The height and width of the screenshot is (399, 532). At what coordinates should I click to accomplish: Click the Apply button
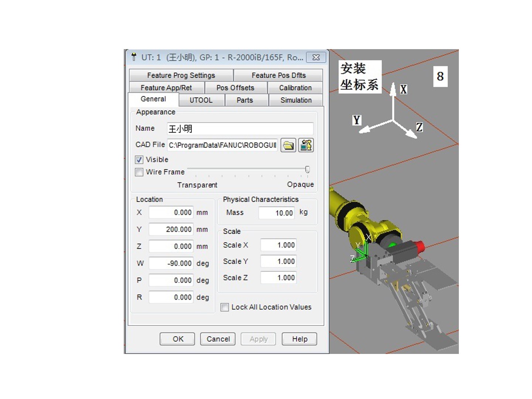coord(259,339)
